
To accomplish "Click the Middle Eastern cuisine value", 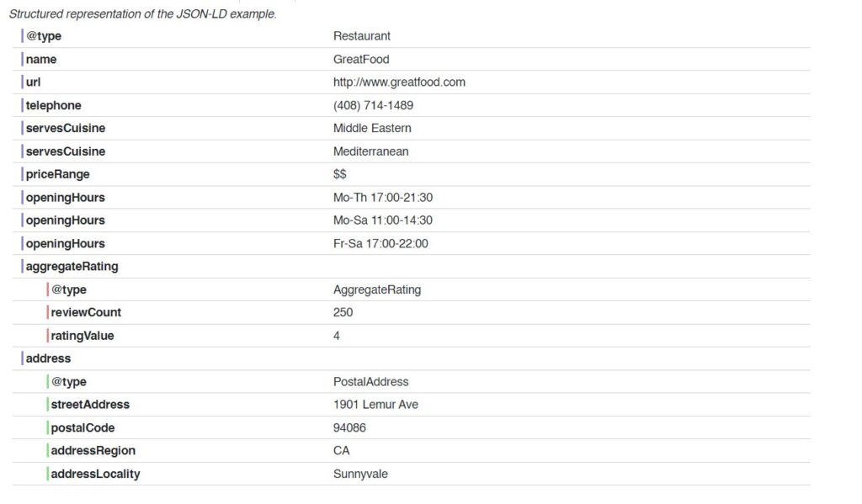I will pyautogui.click(x=372, y=129).
